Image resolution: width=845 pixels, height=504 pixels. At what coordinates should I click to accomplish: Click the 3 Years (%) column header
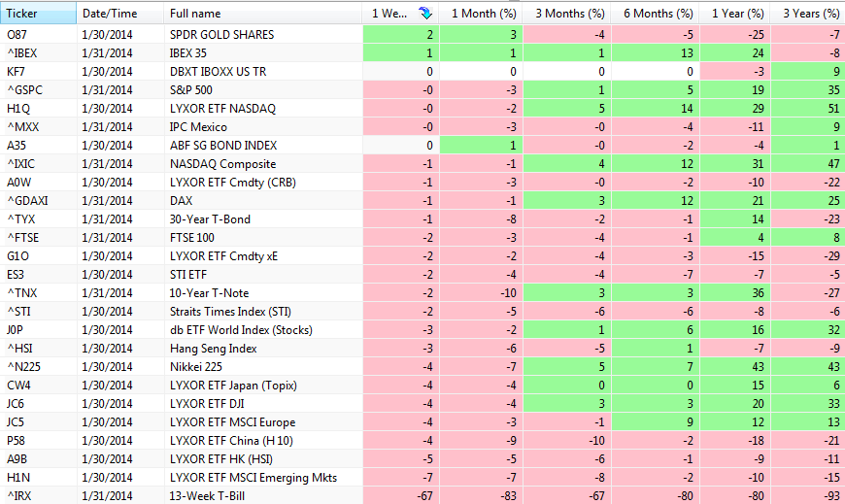(x=805, y=14)
